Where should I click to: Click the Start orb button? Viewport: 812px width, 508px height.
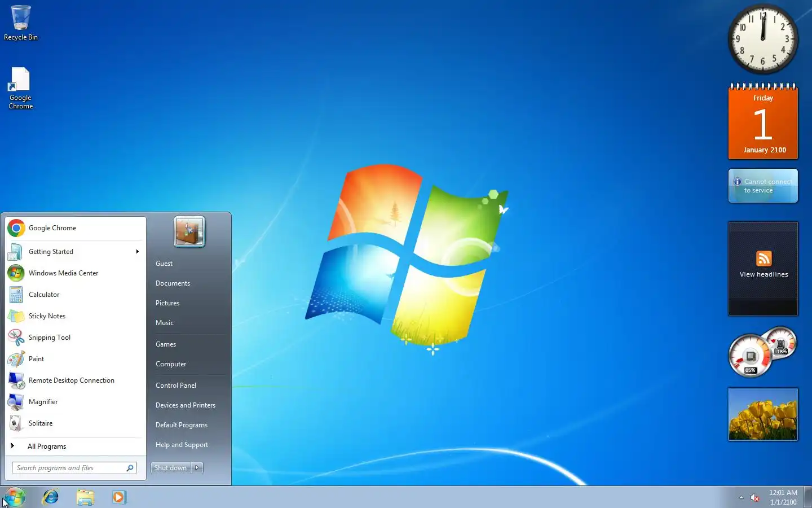pyautogui.click(x=15, y=497)
